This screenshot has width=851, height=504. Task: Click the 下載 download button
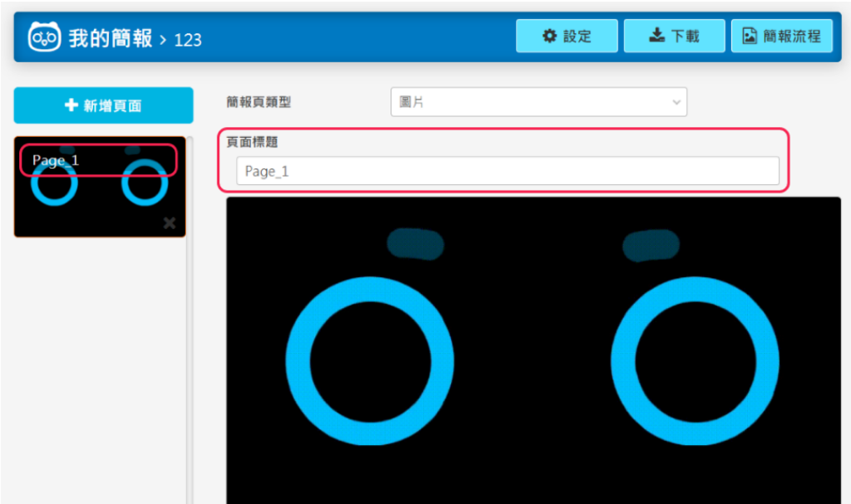[x=674, y=36]
